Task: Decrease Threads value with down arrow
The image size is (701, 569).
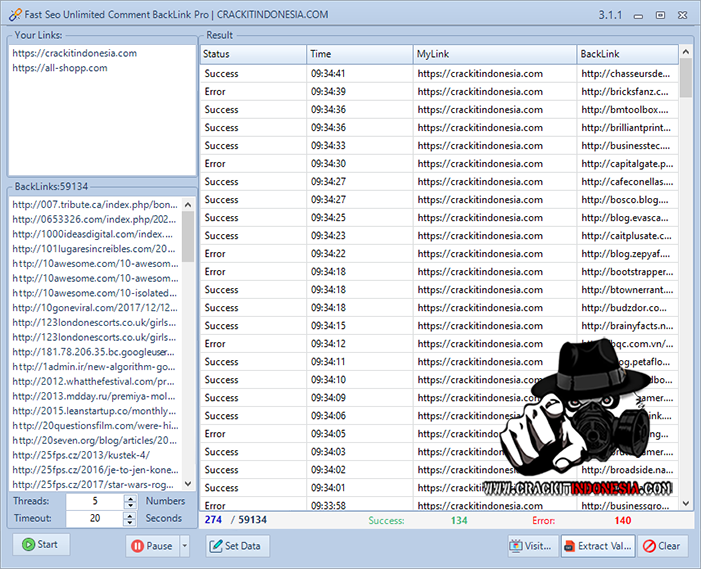Action: [130, 505]
